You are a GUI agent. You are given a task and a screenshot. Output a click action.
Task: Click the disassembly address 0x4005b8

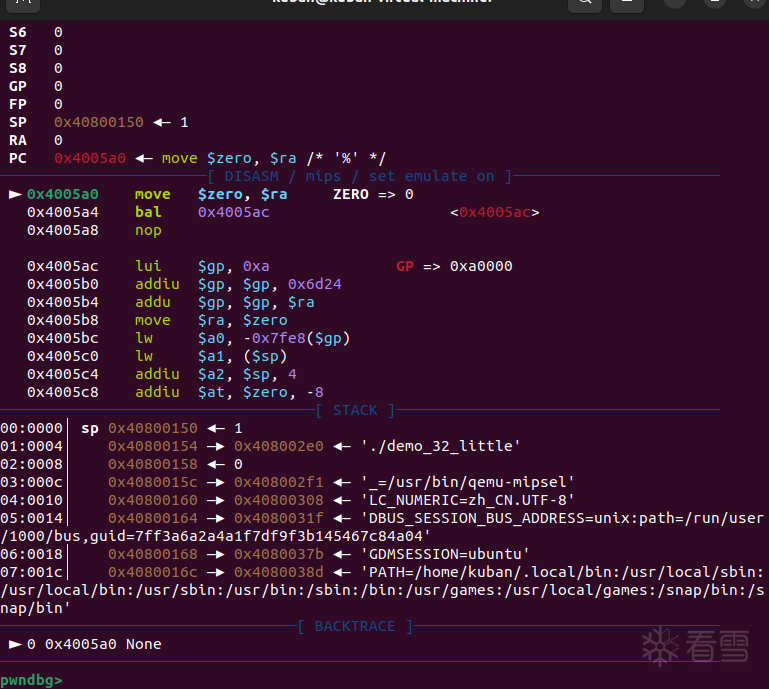(x=63, y=320)
